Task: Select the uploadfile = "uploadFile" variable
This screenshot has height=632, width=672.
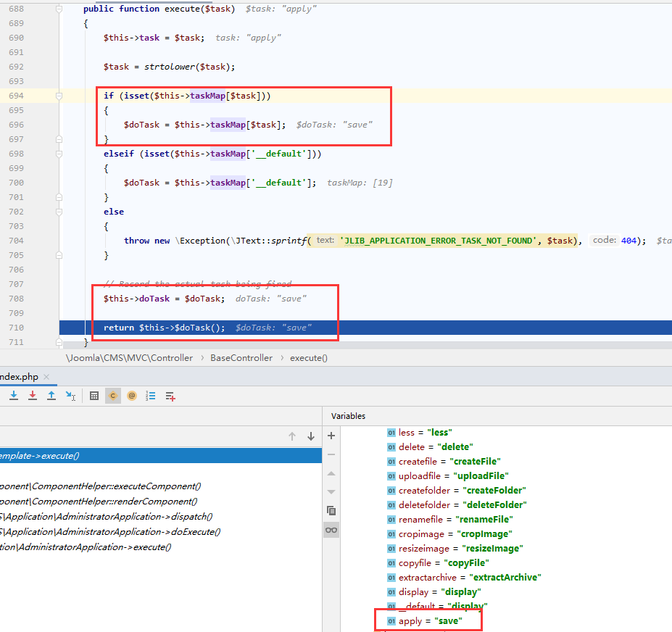Action: click(x=448, y=476)
